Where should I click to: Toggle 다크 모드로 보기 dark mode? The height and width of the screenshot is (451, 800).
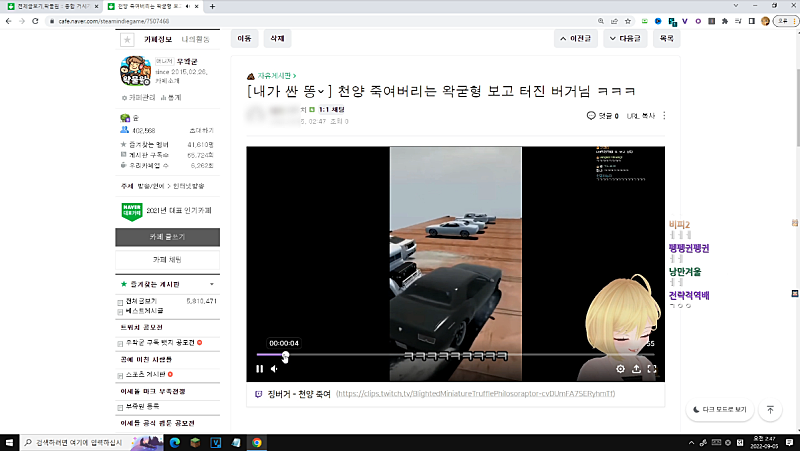tap(720, 410)
